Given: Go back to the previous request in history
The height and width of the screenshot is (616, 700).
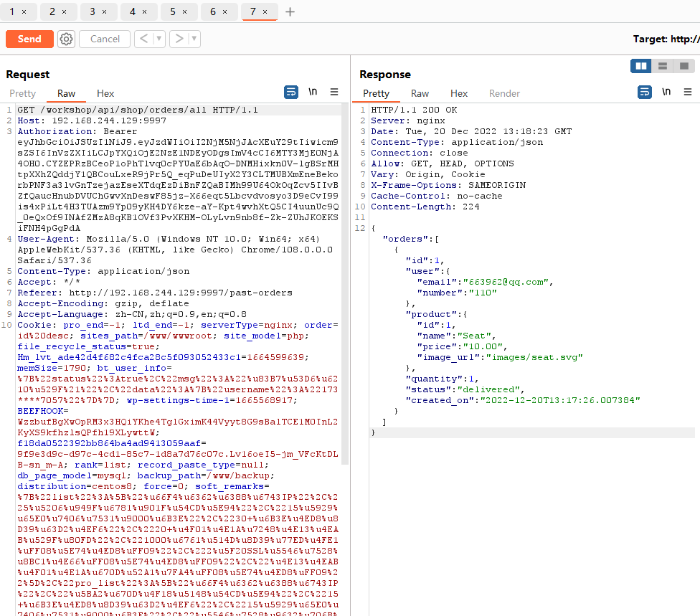Looking at the screenshot, I should coord(143,39).
